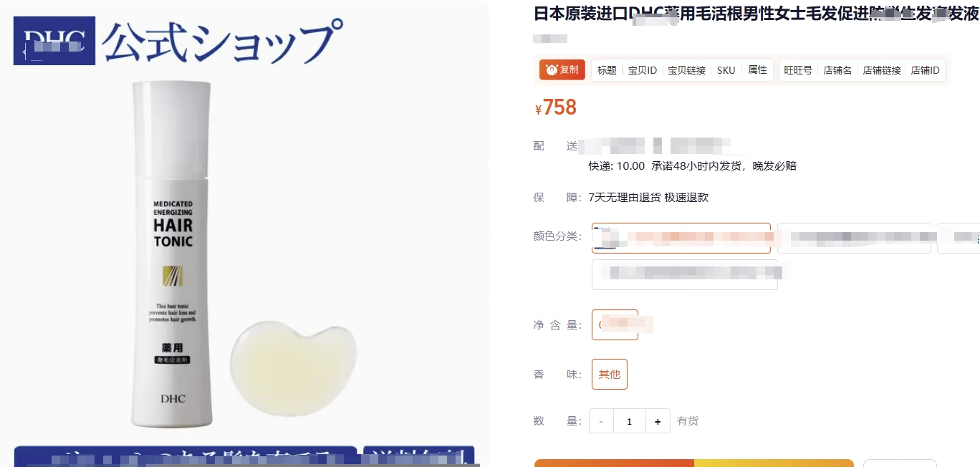Copy the 店铺ID field

(x=925, y=70)
